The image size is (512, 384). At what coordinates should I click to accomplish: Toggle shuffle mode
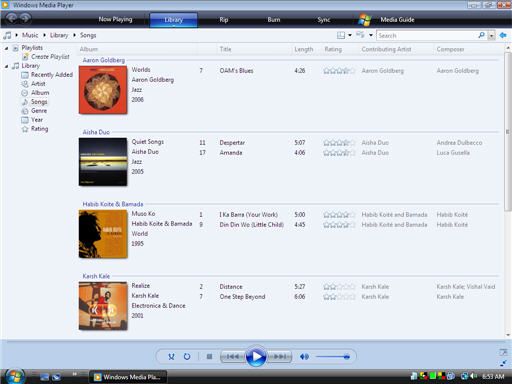[171, 357]
